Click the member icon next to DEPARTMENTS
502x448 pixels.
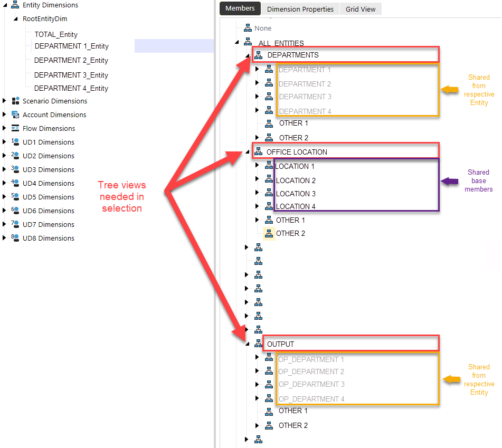259,55
